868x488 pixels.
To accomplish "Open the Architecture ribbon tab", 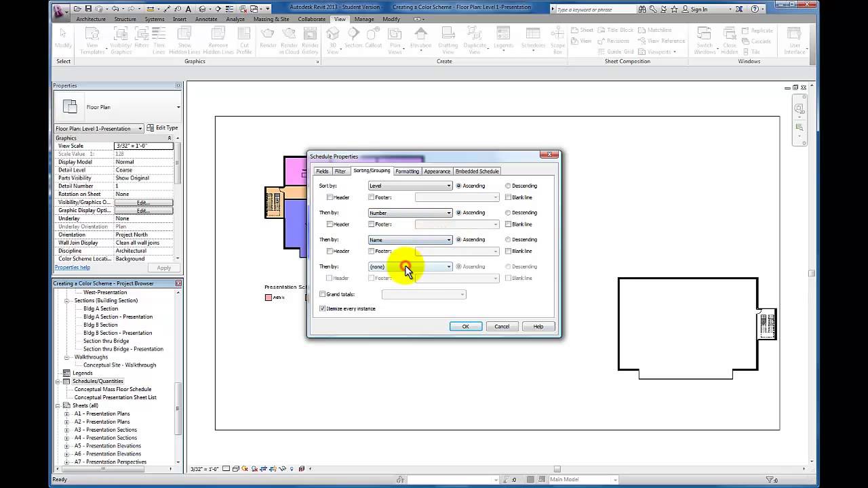I will click(x=91, y=19).
